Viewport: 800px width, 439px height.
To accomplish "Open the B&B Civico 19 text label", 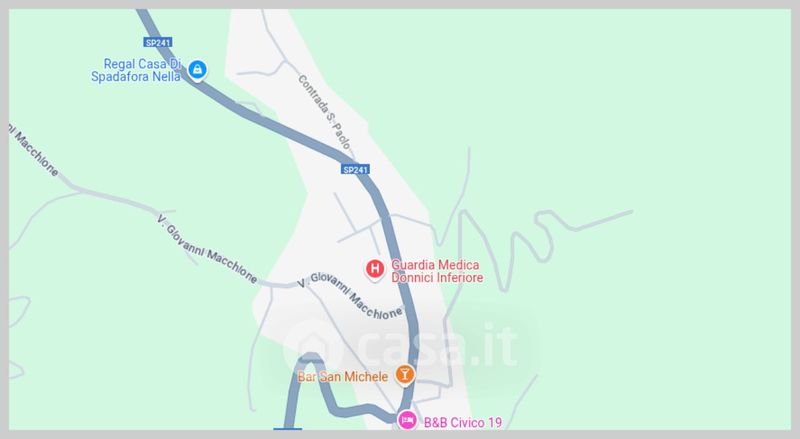I will coord(463,423).
